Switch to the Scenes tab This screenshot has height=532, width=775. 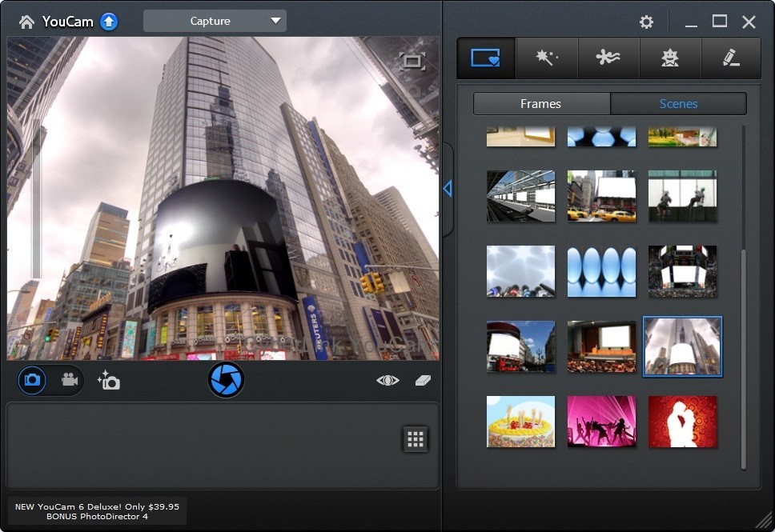click(x=678, y=103)
